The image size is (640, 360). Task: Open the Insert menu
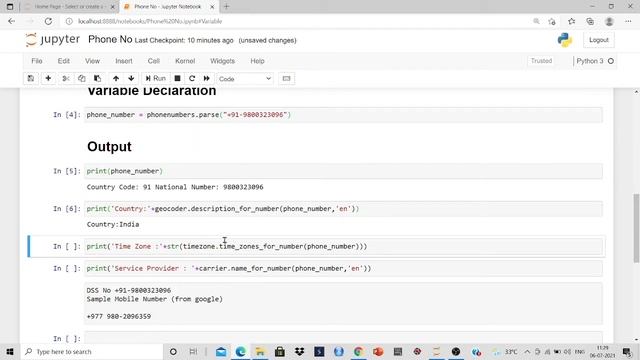(x=124, y=61)
